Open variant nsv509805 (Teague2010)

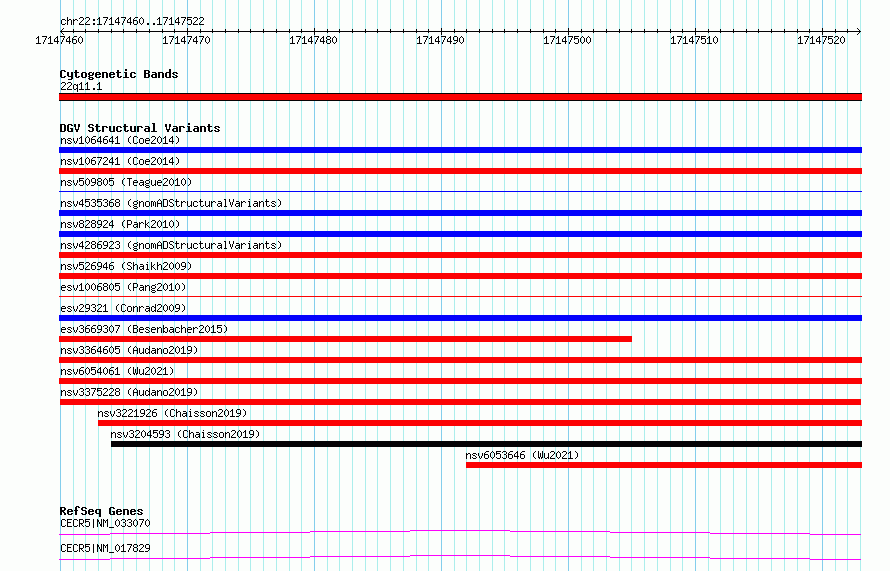click(126, 182)
